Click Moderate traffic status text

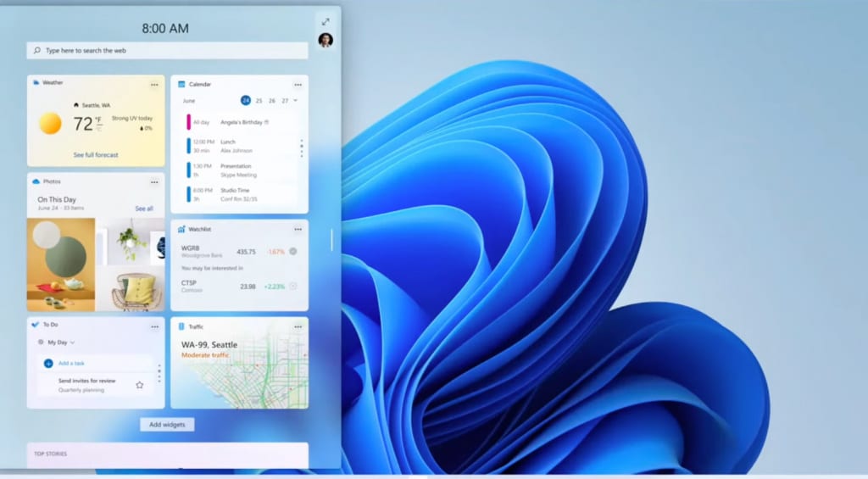(205, 355)
